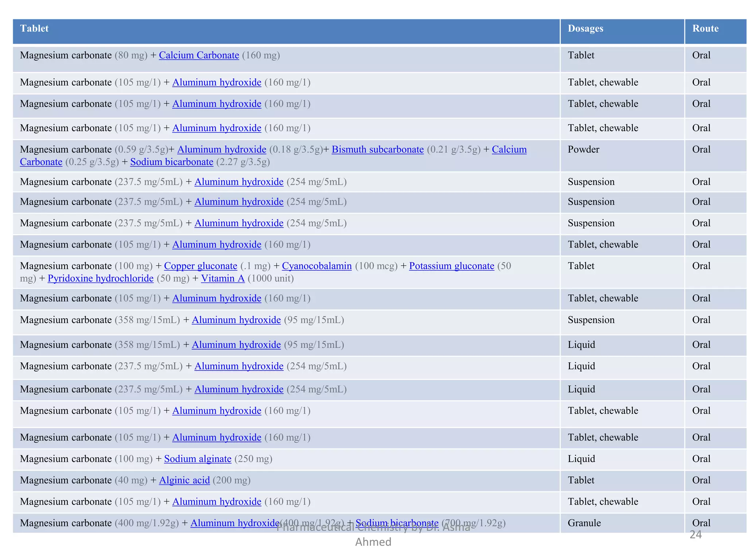Click the Potassium gluconate link

tap(452, 266)
